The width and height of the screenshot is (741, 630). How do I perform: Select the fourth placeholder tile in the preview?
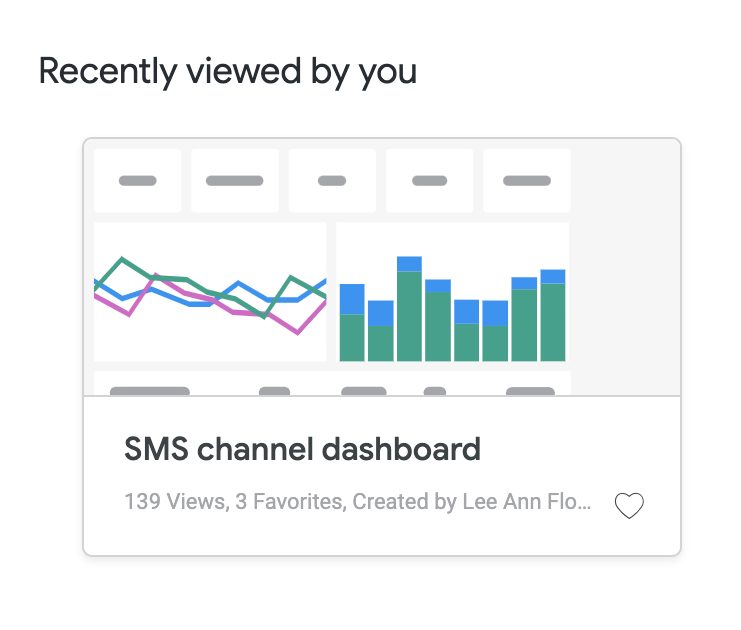(x=430, y=181)
